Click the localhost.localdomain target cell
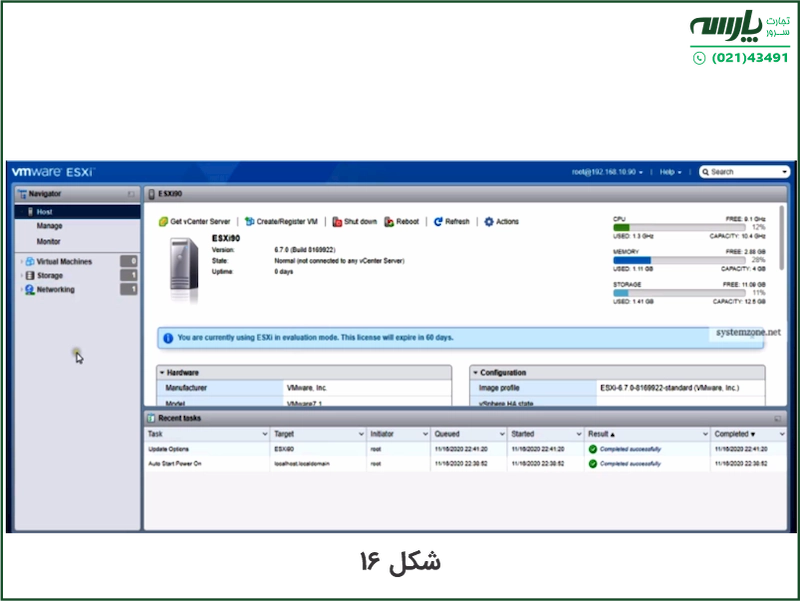This screenshot has height=601, width=800. [302, 464]
